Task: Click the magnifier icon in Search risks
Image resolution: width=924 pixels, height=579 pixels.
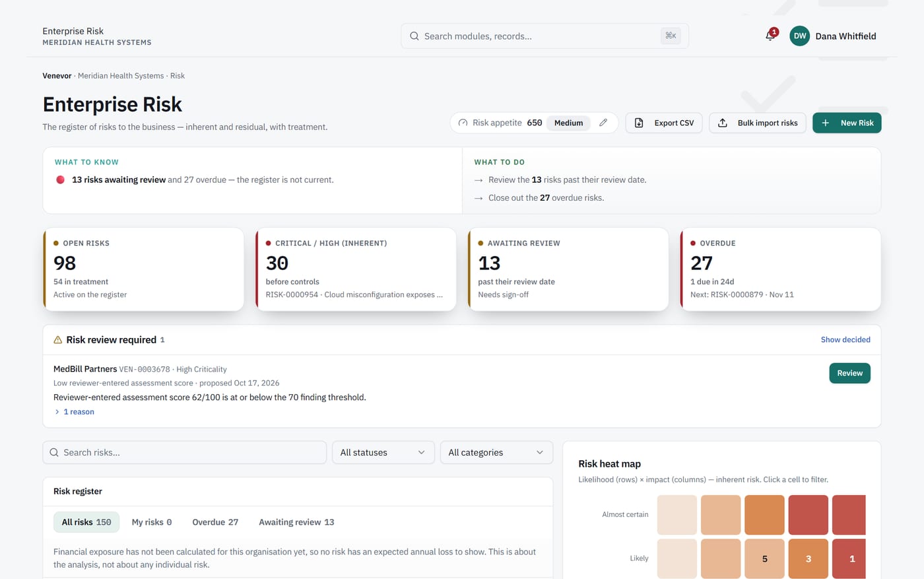Action: coord(54,452)
